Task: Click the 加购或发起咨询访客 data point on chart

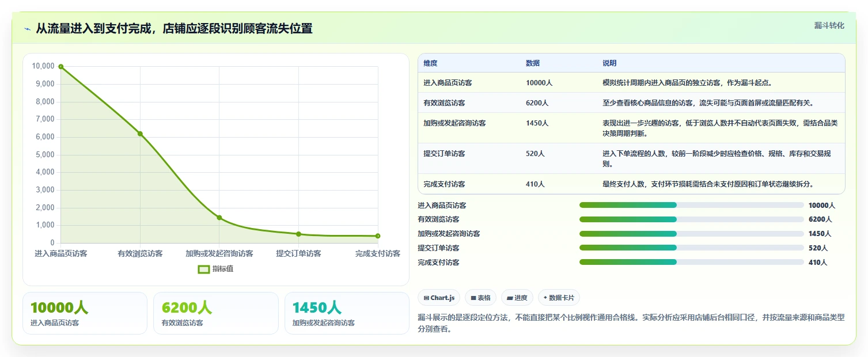Action: pos(219,218)
